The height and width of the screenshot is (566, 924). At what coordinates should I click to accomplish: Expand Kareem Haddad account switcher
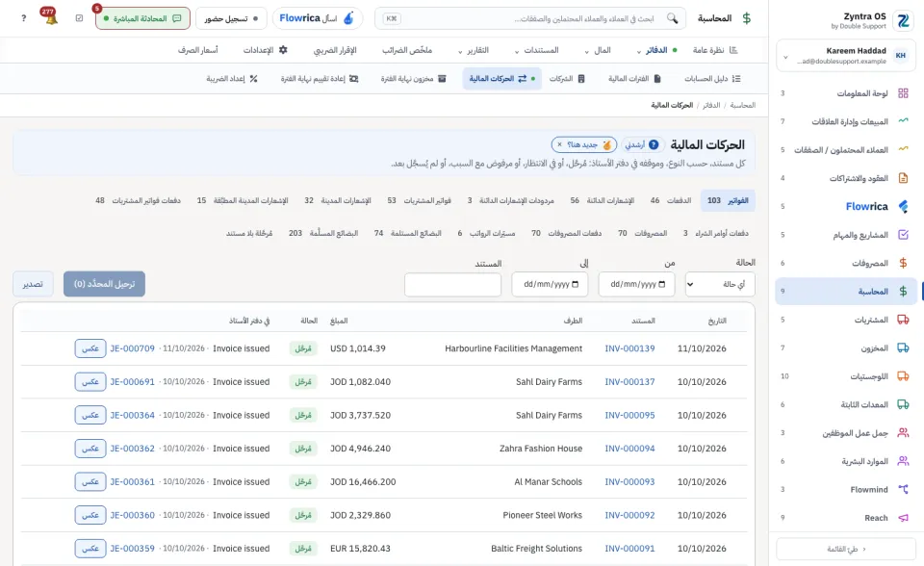click(846, 56)
